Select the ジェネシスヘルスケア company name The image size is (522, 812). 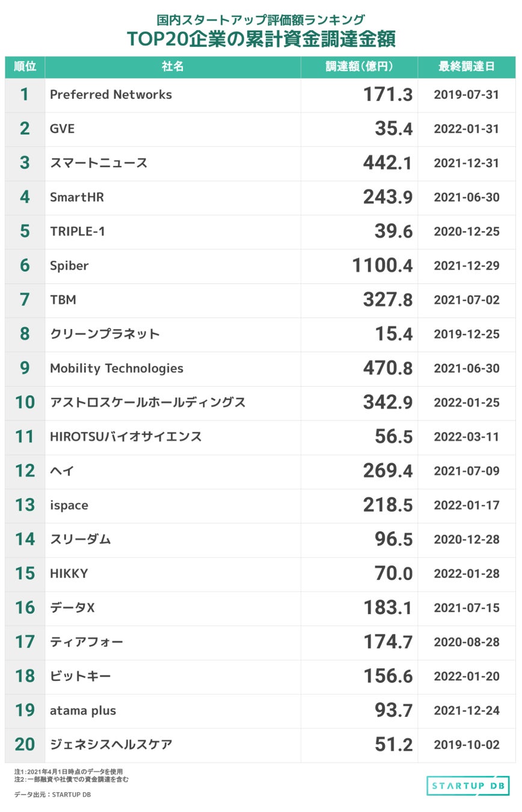[111, 745]
